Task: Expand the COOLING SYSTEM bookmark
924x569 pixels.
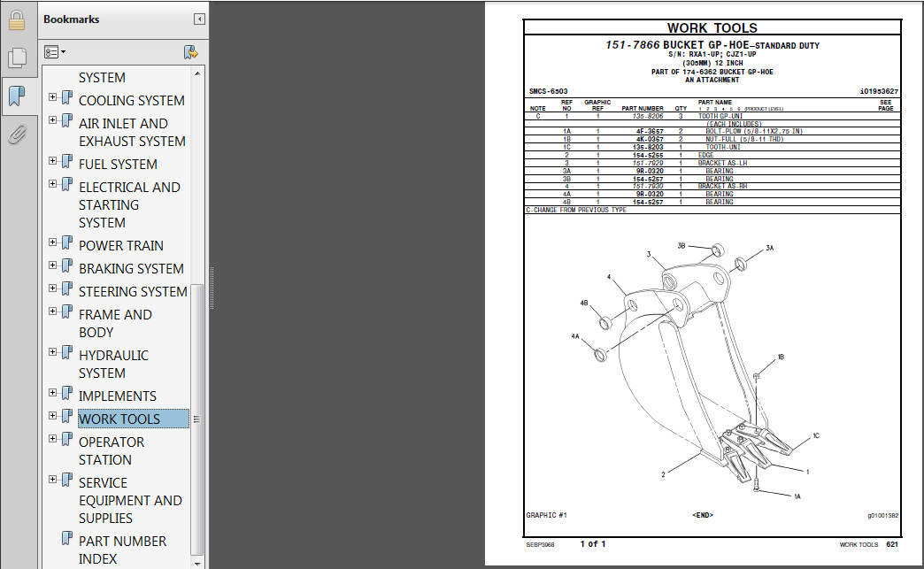Action: 52,97
